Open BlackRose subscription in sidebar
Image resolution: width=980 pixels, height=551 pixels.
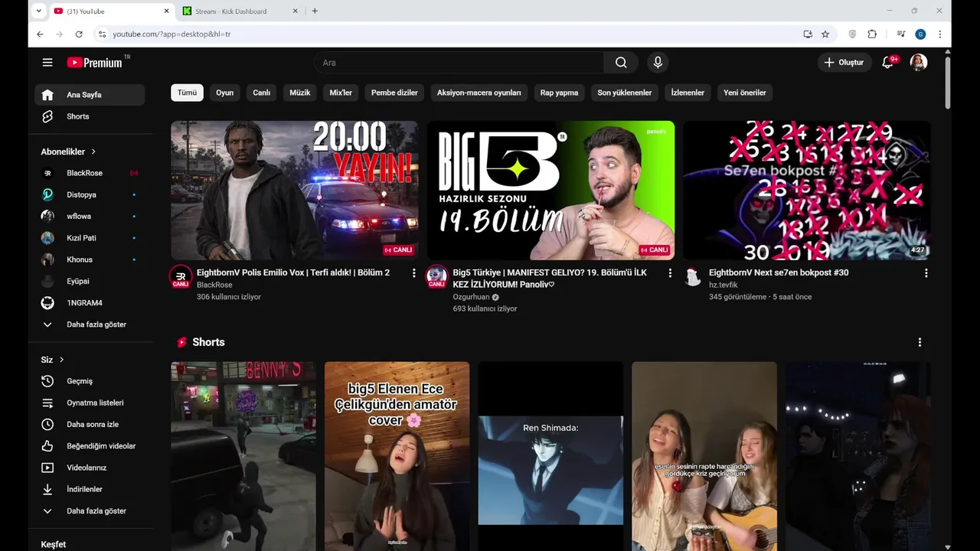[90, 173]
